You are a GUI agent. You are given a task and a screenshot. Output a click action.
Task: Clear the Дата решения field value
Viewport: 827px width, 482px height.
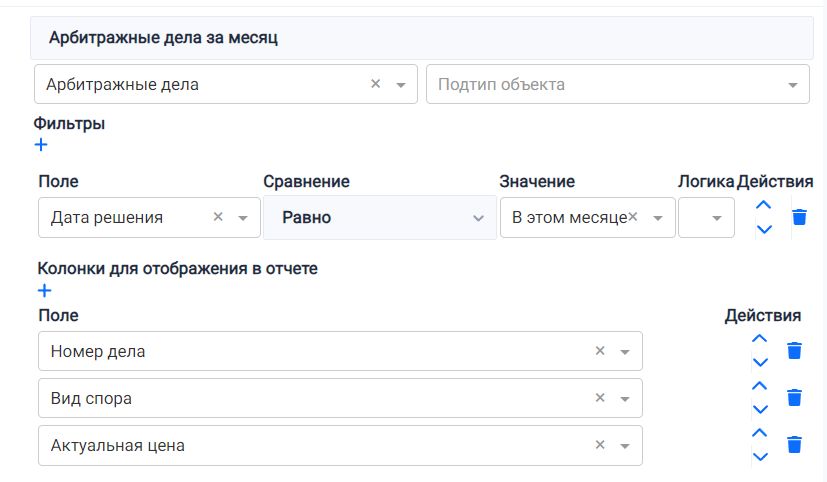point(218,217)
